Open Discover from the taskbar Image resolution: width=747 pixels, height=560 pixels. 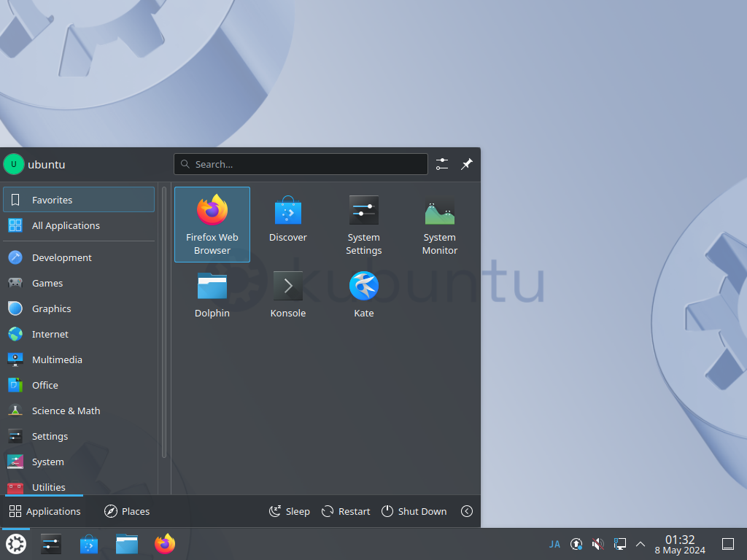point(88,544)
